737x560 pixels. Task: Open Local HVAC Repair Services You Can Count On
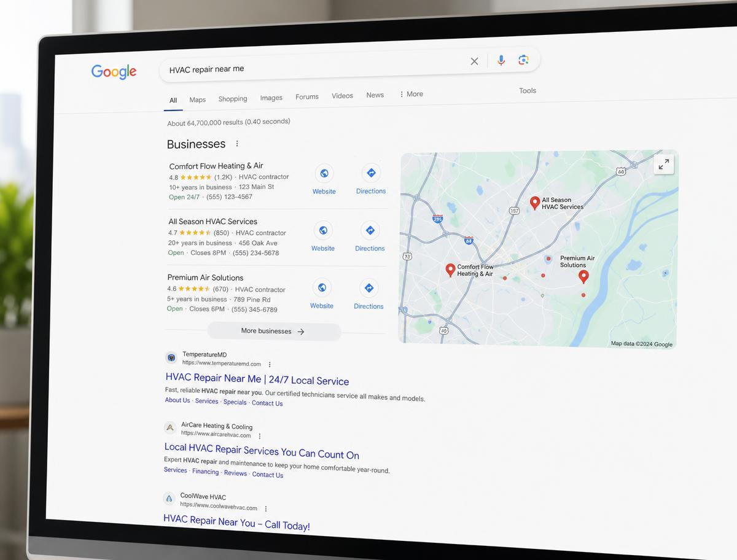point(262,451)
